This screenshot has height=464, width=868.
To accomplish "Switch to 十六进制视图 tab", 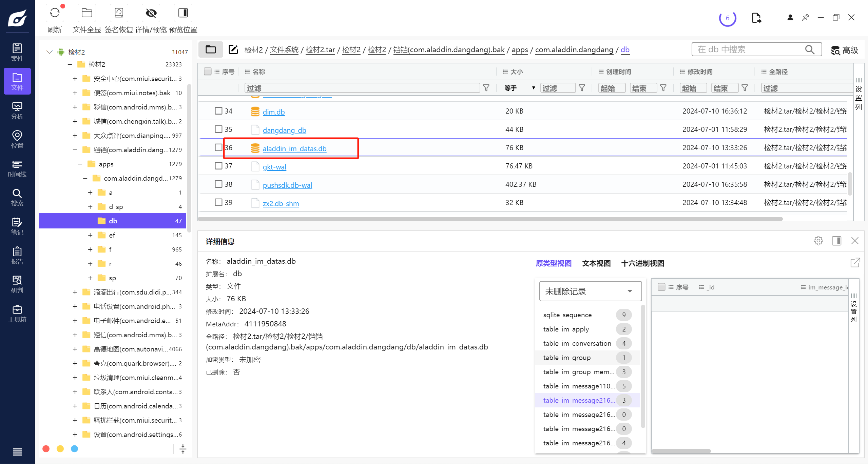I will (642, 263).
